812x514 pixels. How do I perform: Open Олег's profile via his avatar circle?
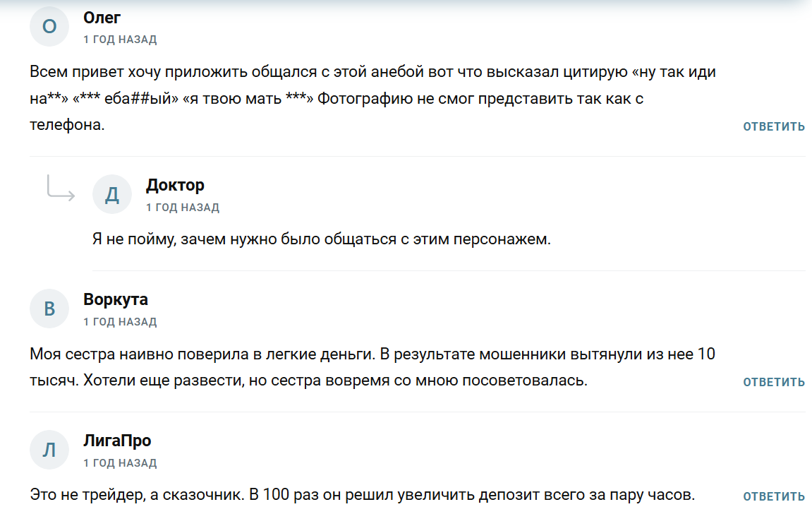(x=49, y=27)
